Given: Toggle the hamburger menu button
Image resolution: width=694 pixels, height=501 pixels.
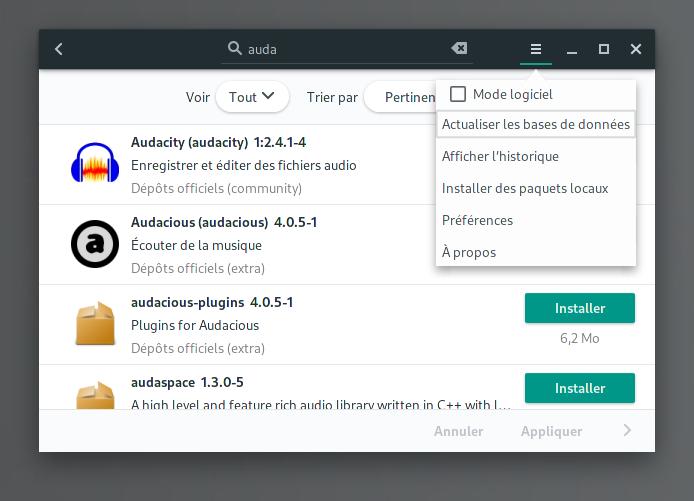Looking at the screenshot, I should pos(536,49).
